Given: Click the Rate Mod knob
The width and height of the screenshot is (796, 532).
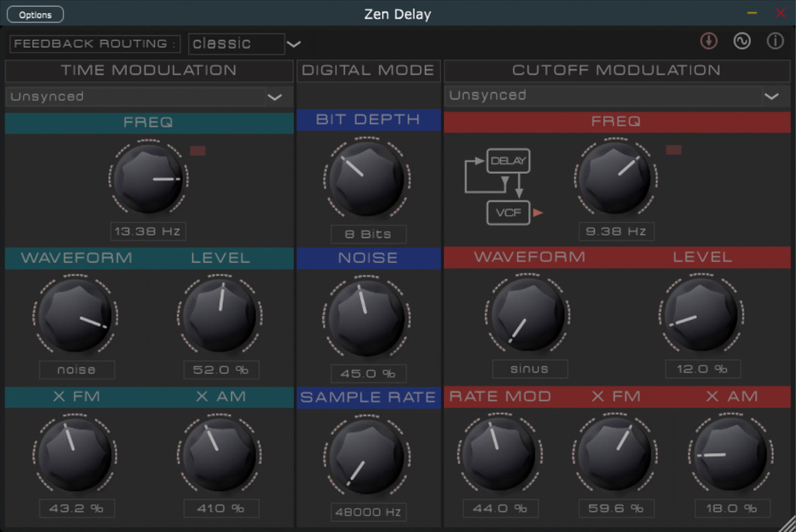Looking at the screenshot, I should (500, 454).
